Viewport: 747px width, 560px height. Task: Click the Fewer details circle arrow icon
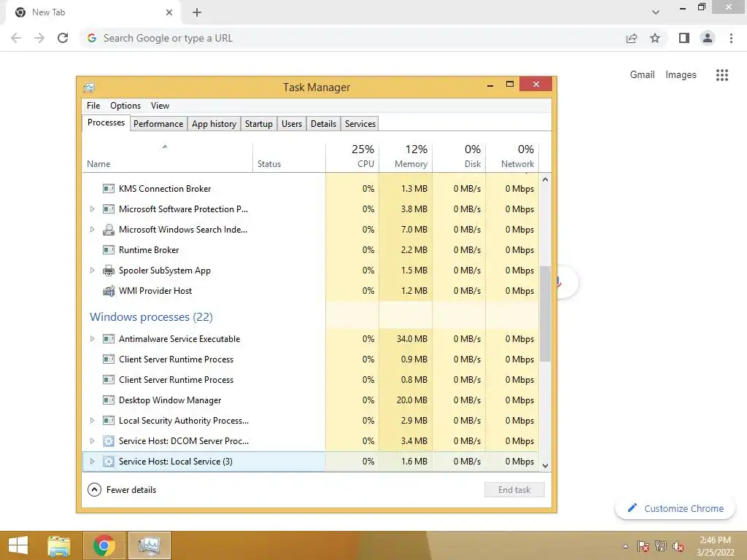[94, 490]
